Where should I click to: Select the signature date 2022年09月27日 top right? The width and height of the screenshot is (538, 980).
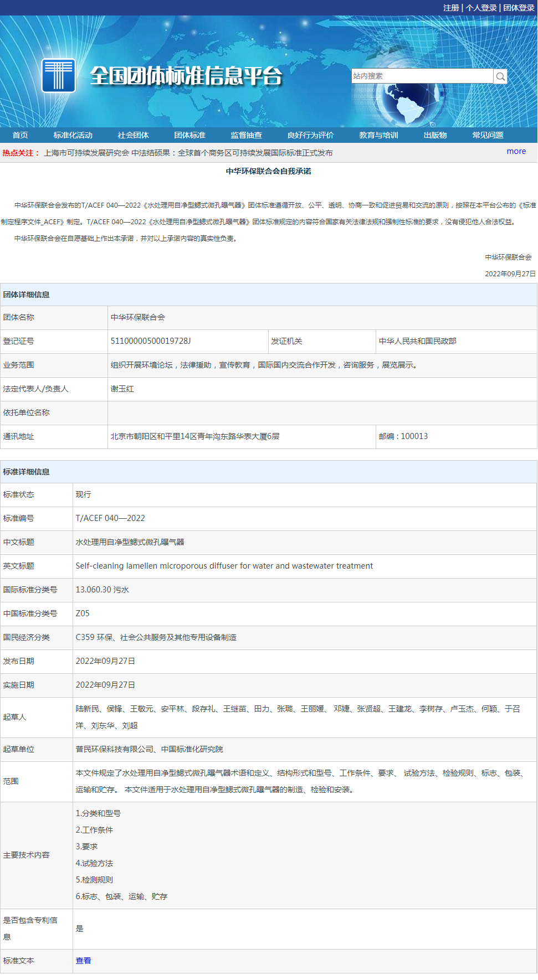pyautogui.click(x=510, y=274)
